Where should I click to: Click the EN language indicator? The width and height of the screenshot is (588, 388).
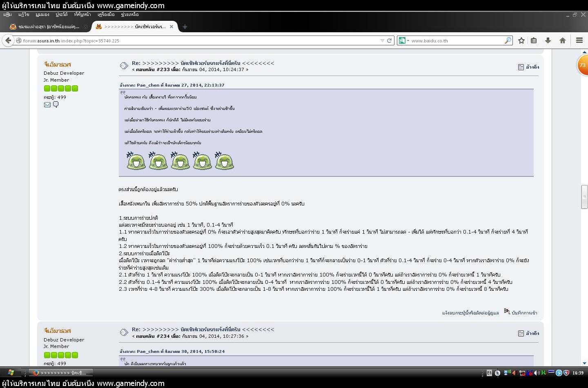coord(489,372)
